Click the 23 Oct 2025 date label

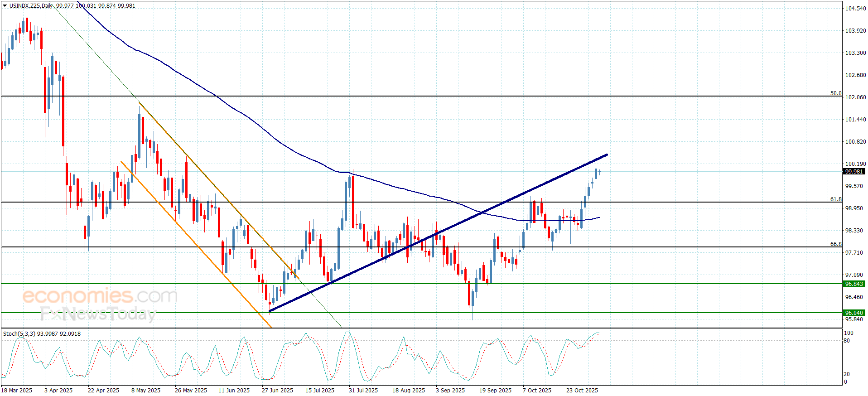coord(582,391)
